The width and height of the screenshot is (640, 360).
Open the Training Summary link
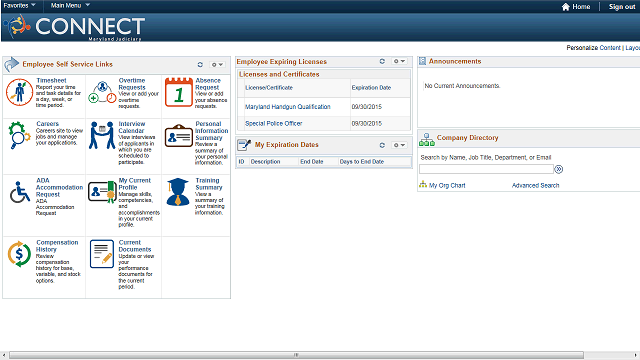point(209,184)
